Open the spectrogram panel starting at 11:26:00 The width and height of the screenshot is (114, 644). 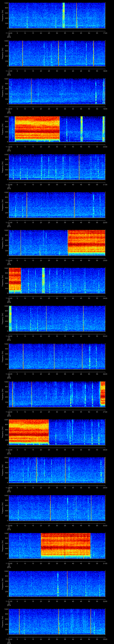57,394
